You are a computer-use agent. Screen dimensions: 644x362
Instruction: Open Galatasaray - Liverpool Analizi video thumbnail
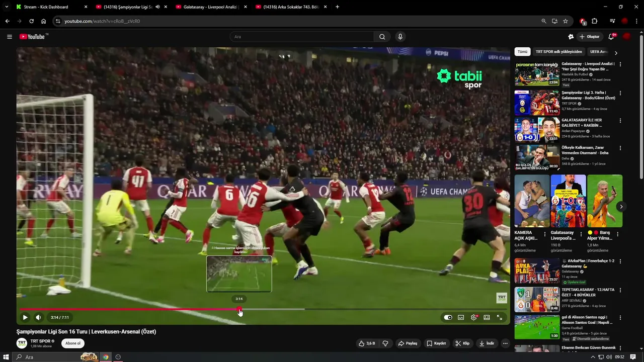pyautogui.click(x=537, y=74)
